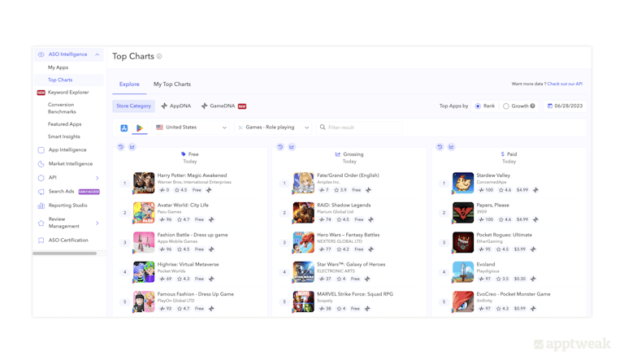This screenshot has height=364, width=624.
Task: Select the Google Play store icon
Action: (x=140, y=128)
